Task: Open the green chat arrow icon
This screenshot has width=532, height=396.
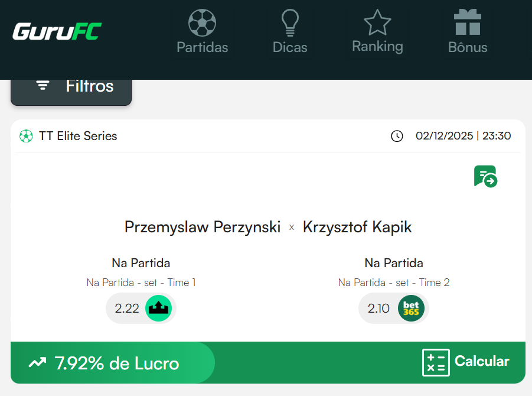Action: pyautogui.click(x=485, y=176)
